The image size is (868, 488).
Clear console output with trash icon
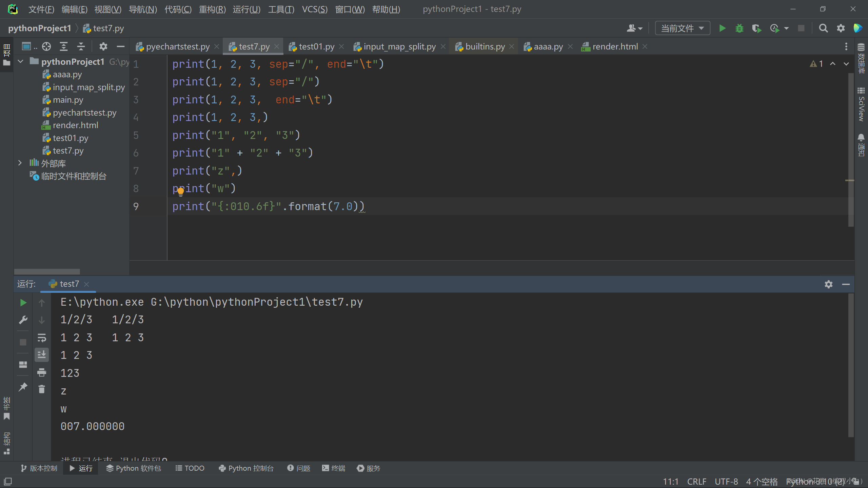[x=42, y=389]
